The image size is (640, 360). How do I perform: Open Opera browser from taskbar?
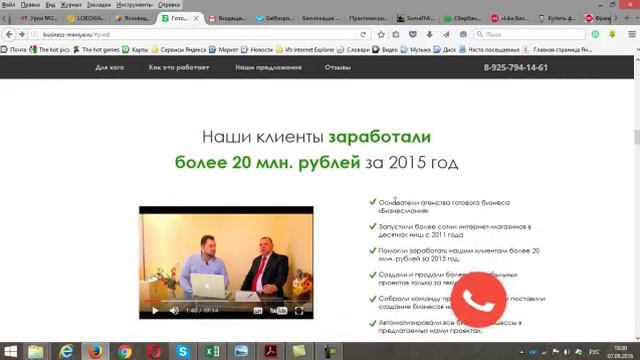point(154,351)
